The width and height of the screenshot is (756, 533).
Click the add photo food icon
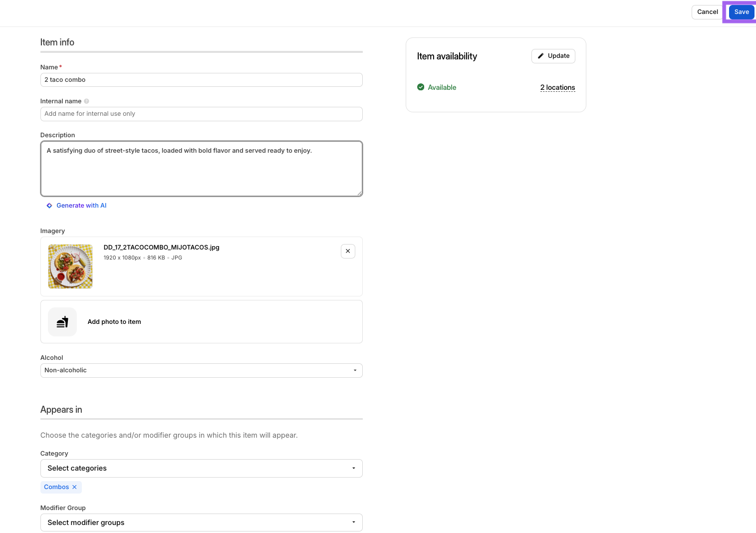pos(62,322)
